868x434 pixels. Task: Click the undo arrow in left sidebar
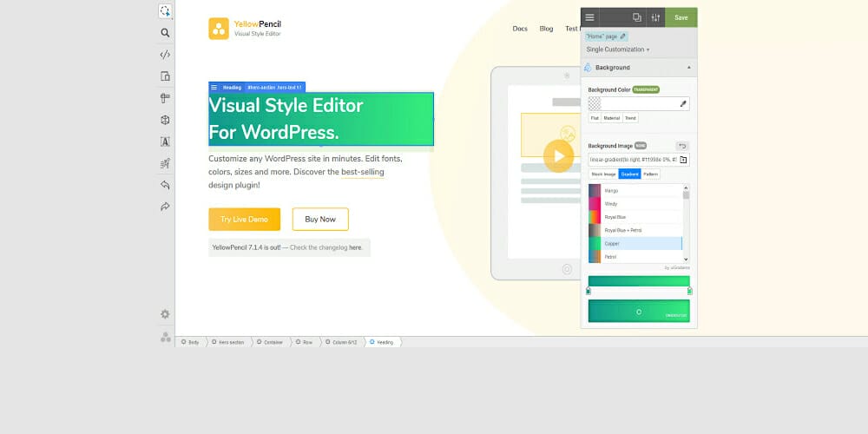(165, 185)
